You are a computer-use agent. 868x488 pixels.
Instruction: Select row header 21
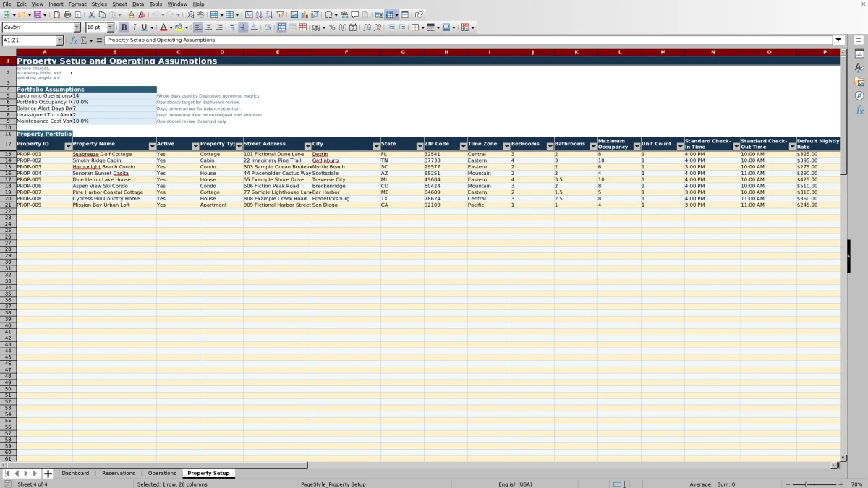8,205
